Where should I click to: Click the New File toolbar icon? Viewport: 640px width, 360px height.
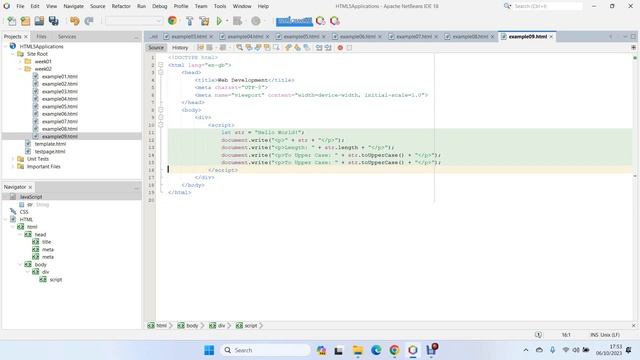coord(11,21)
